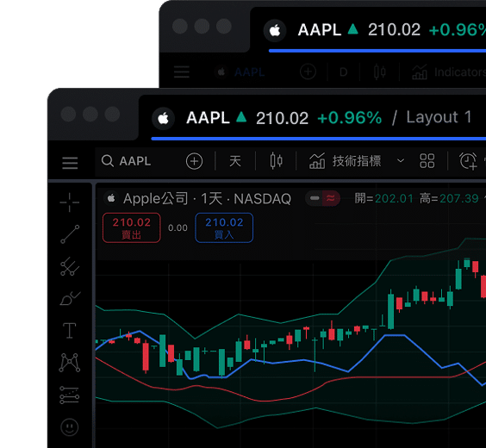Image resolution: width=486 pixels, height=448 pixels.
Task: Open the emoji icons tool
Action: coord(70,427)
